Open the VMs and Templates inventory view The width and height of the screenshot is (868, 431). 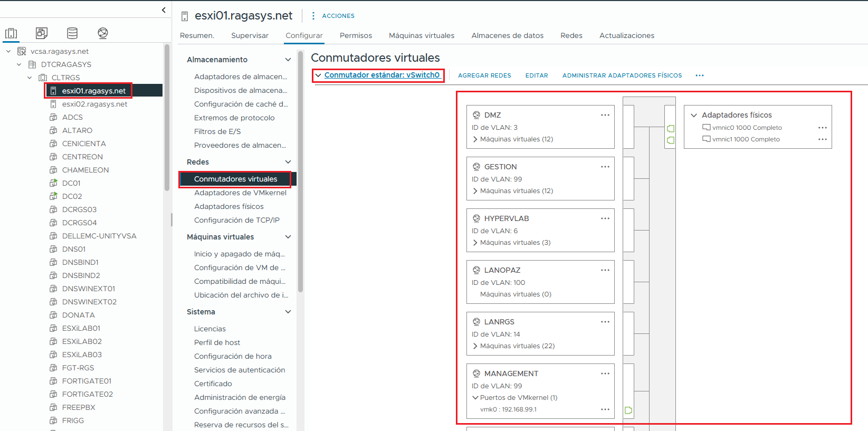[42, 33]
